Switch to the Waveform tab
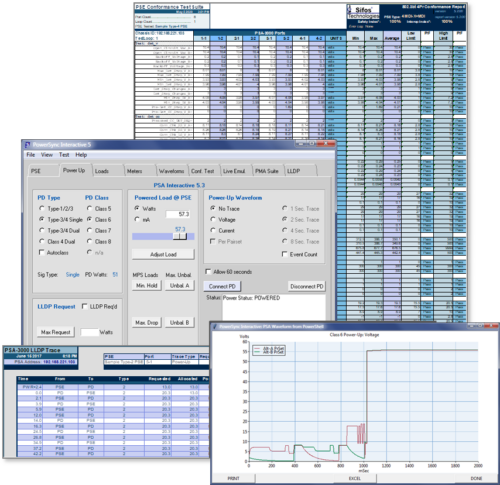Viewport: 500px width, 485px height. pyautogui.click(x=171, y=171)
